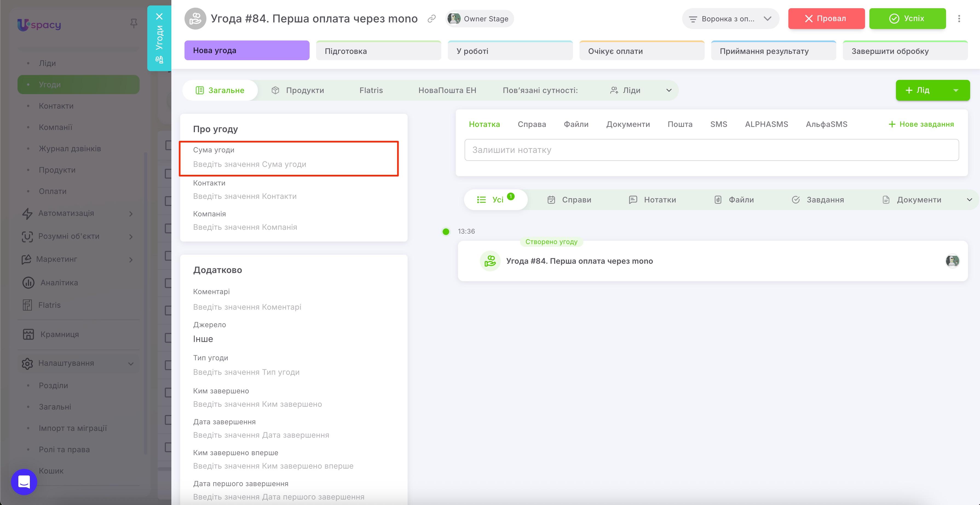
Task: Open Ролі та права in the sidebar
Action: click(64, 449)
